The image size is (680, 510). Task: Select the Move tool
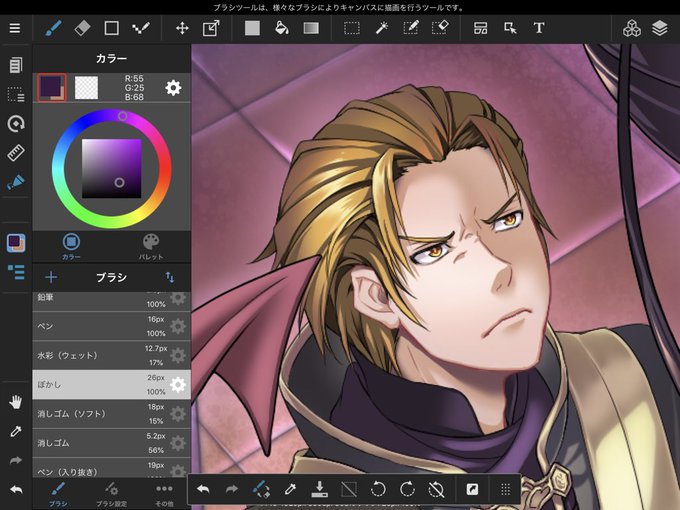coord(182,29)
